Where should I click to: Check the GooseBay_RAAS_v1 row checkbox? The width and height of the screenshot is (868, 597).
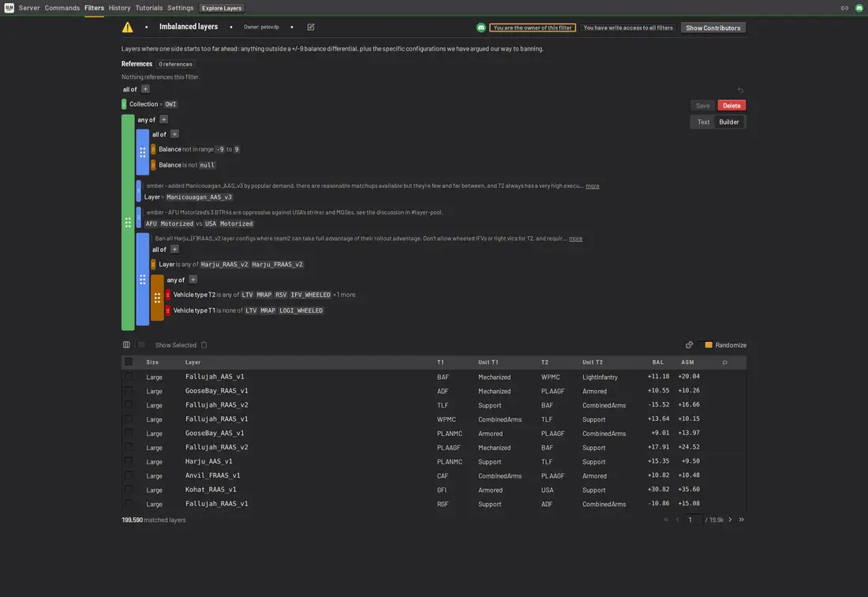point(129,390)
